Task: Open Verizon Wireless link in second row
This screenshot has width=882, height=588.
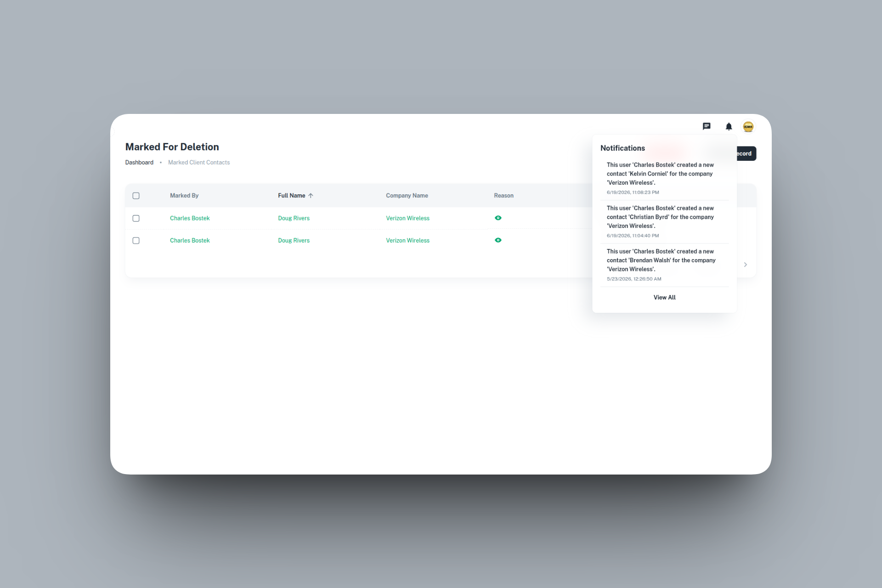Action: 407,240
